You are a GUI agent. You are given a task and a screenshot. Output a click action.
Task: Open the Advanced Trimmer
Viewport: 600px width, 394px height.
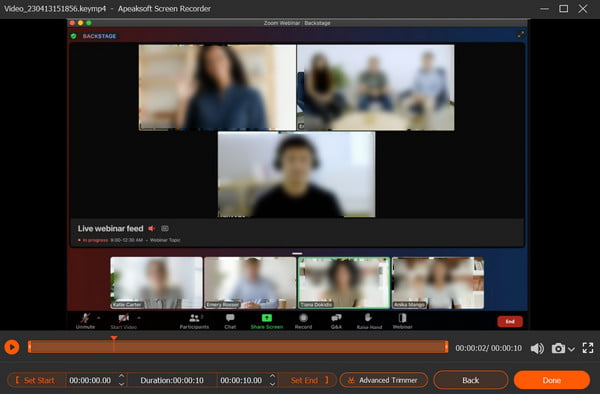point(384,380)
